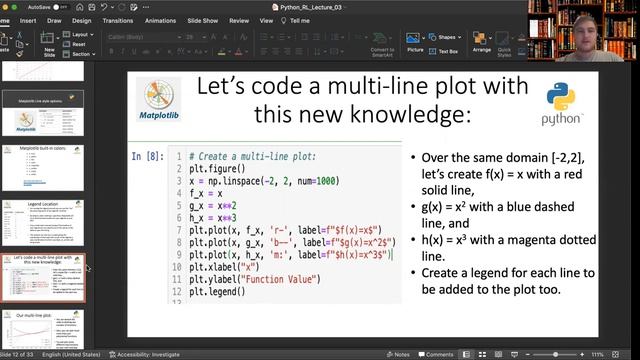Viewport: 640px width, 360px height.
Task: Select the Matplotlib line style options slide thumbnail
Action: click(x=43, y=113)
